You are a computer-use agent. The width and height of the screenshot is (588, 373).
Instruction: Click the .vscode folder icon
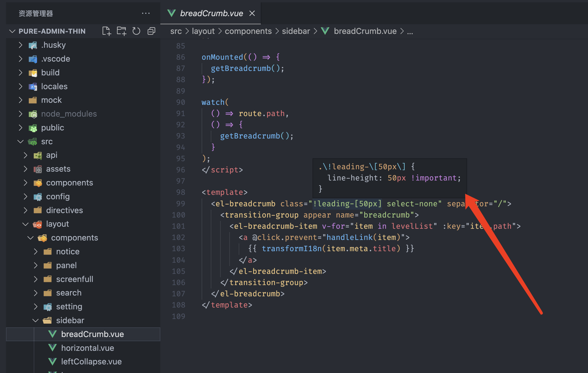[x=33, y=59]
